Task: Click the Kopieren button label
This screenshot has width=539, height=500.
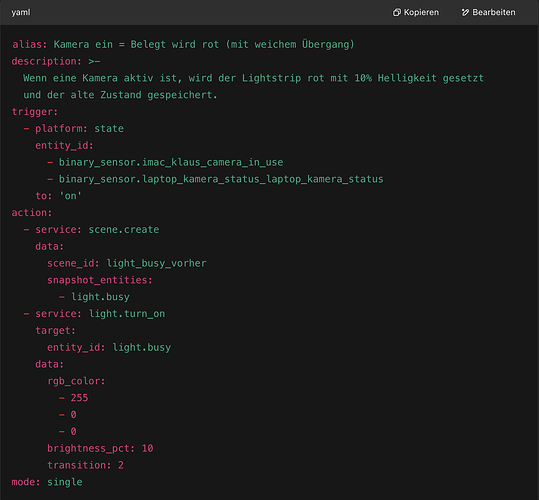Action: (421, 12)
